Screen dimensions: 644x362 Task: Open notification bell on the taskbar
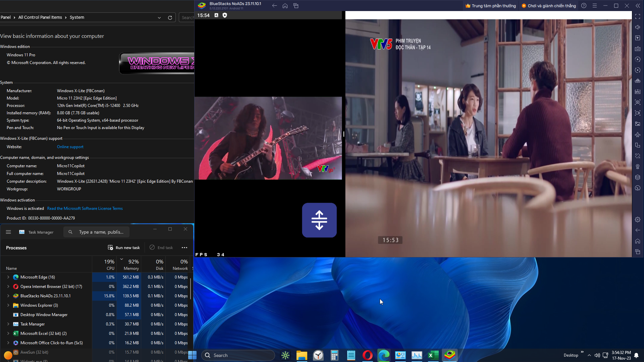[636, 355]
